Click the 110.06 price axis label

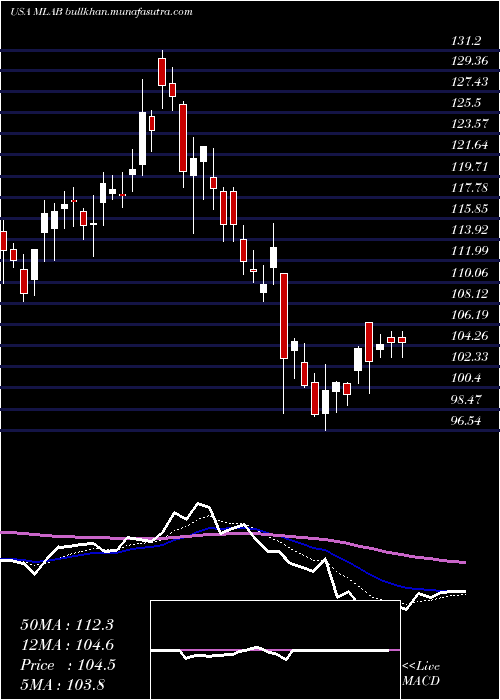469,272
